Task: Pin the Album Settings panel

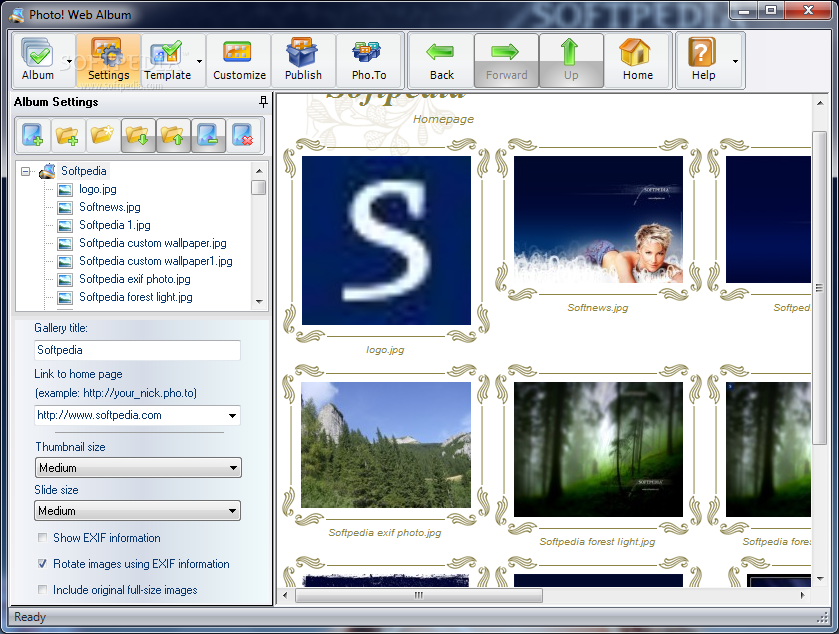Action: (x=263, y=102)
